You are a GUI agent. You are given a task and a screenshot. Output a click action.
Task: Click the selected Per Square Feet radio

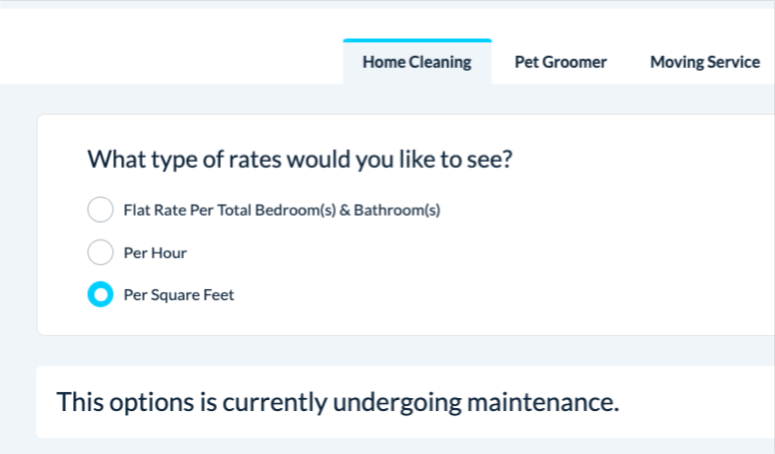tap(100, 295)
